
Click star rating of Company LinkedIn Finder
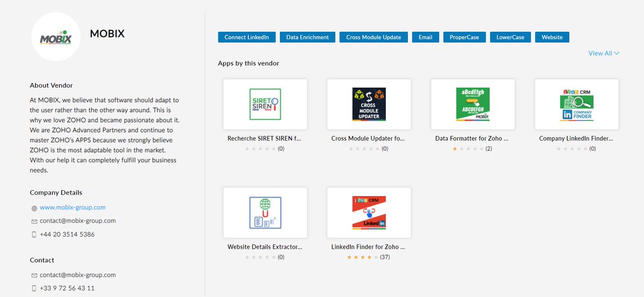click(572, 149)
